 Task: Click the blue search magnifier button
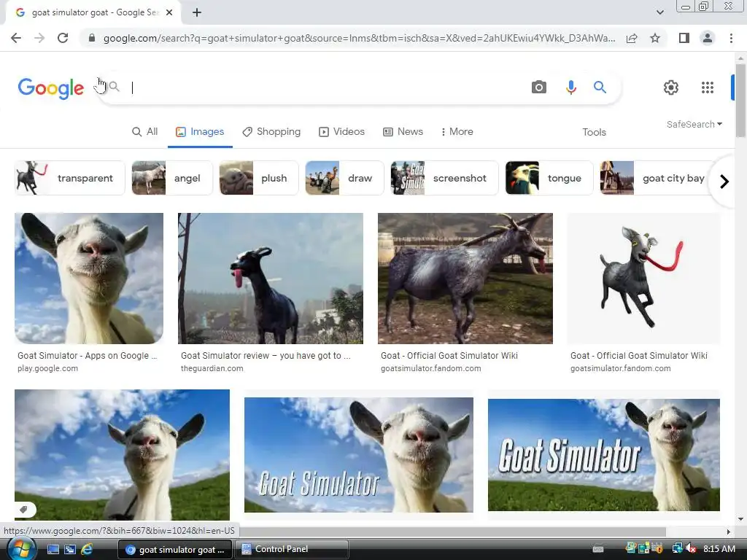pos(600,87)
